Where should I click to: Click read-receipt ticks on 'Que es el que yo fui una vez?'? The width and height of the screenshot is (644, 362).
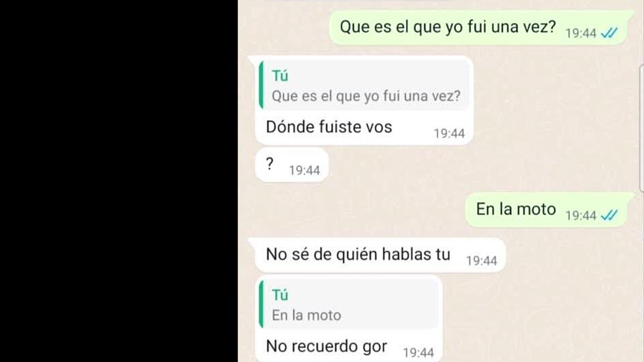click(609, 33)
